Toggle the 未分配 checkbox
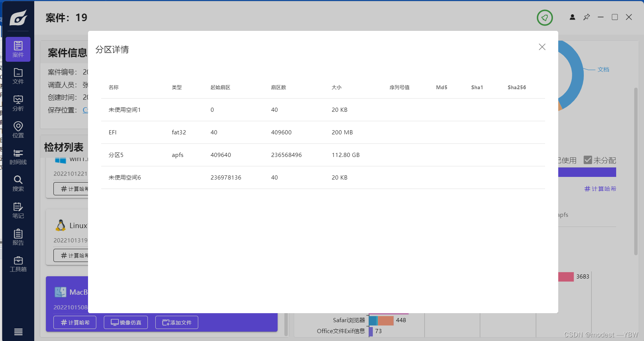This screenshot has height=341, width=644. (588, 160)
